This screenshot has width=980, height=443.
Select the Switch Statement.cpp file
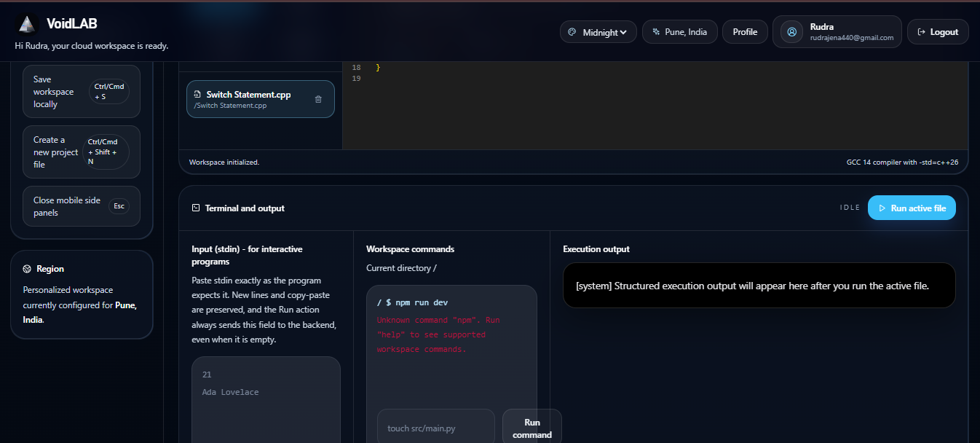(x=261, y=99)
